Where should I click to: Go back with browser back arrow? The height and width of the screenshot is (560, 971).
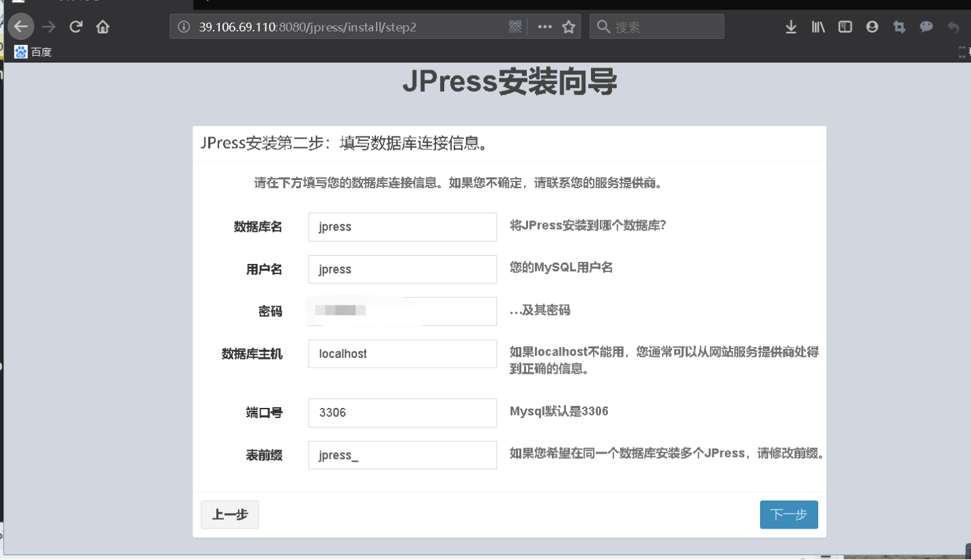tap(21, 27)
